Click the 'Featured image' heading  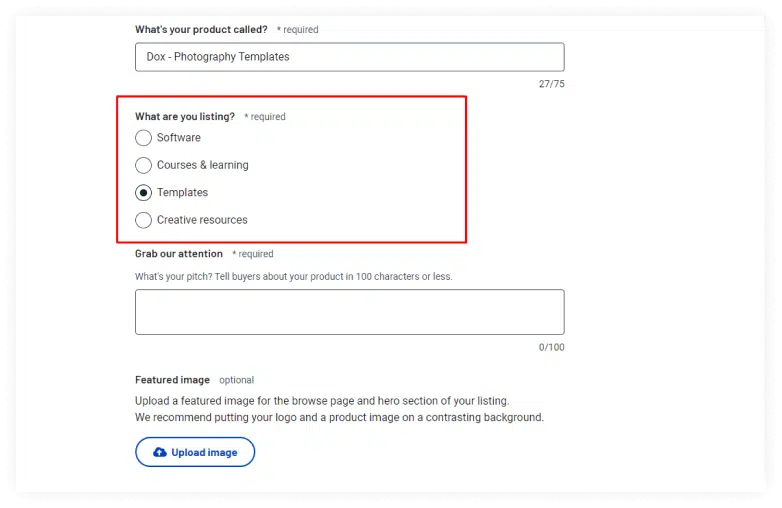pyautogui.click(x=172, y=380)
